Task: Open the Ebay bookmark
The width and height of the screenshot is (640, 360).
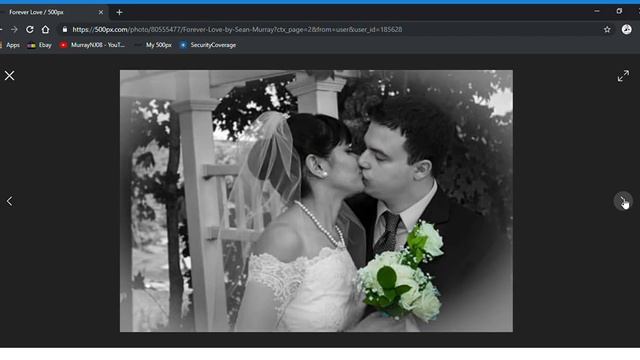Action: click(40, 45)
